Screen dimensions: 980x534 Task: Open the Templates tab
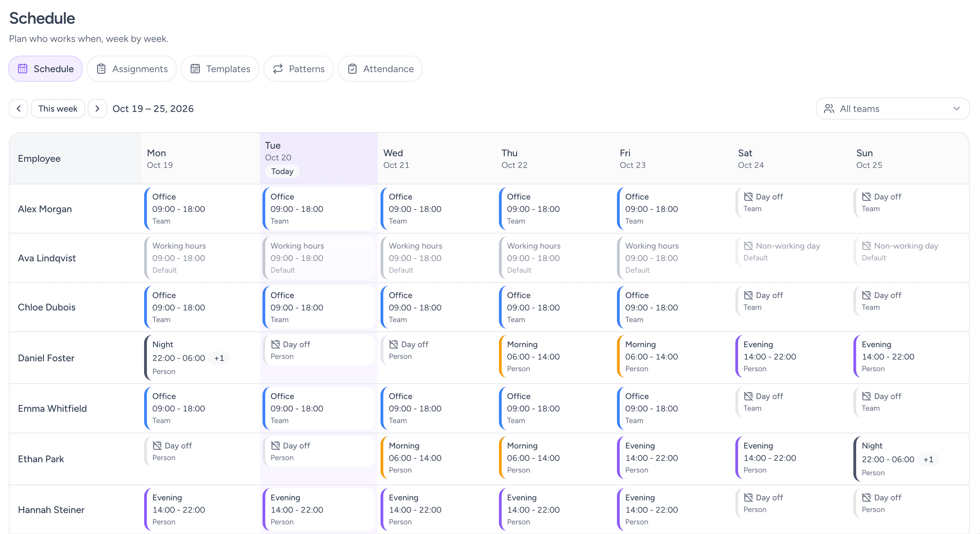pos(220,69)
